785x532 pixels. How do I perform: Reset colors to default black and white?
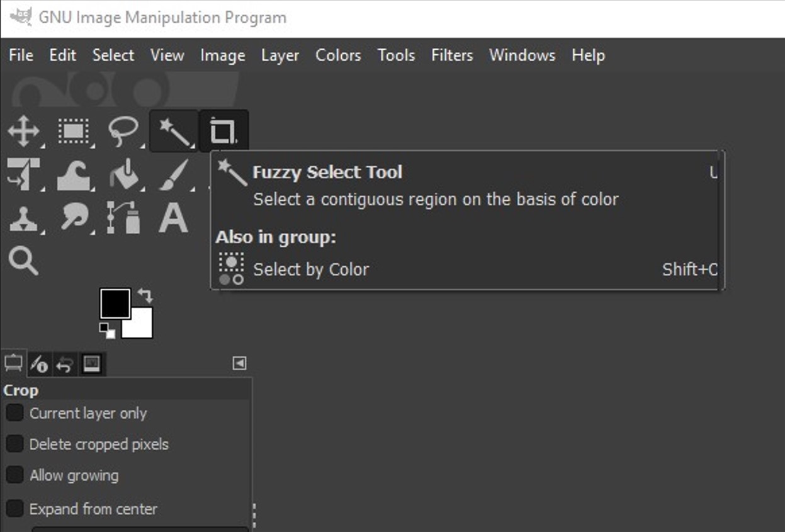pos(107,331)
